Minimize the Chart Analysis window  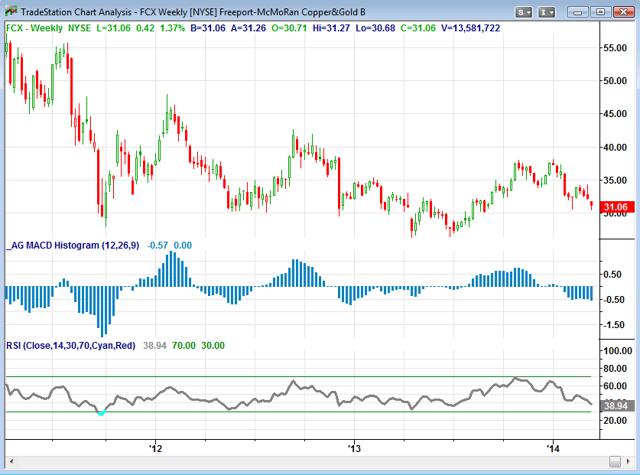click(x=578, y=12)
